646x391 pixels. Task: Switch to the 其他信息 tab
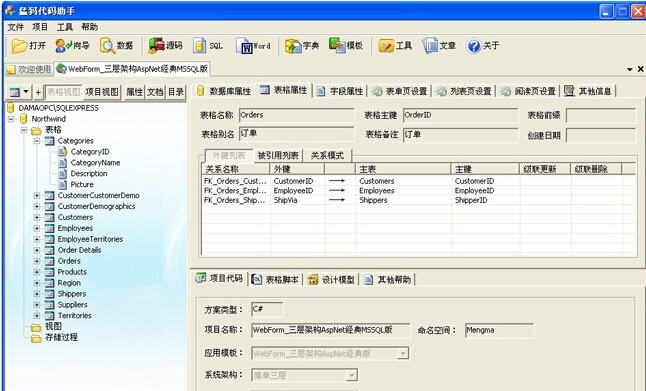click(x=589, y=91)
